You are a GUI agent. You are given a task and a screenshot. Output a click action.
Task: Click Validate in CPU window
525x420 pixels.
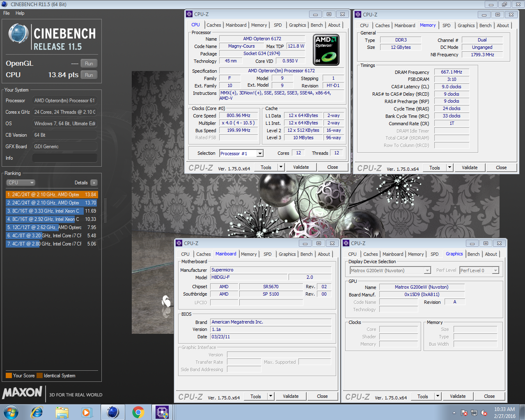coord(301,167)
